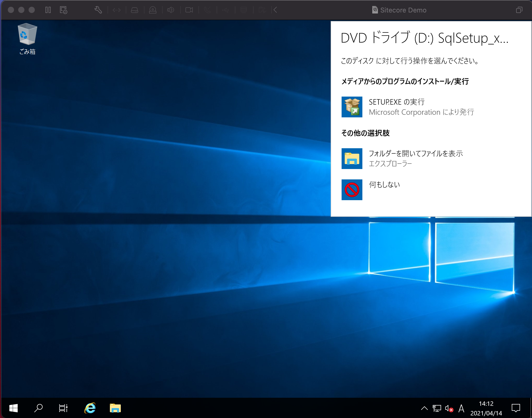Screen dimensions: 532x418
Task: Open VM snapshots icon in toolbar
Action: pyautogui.click(x=63, y=10)
